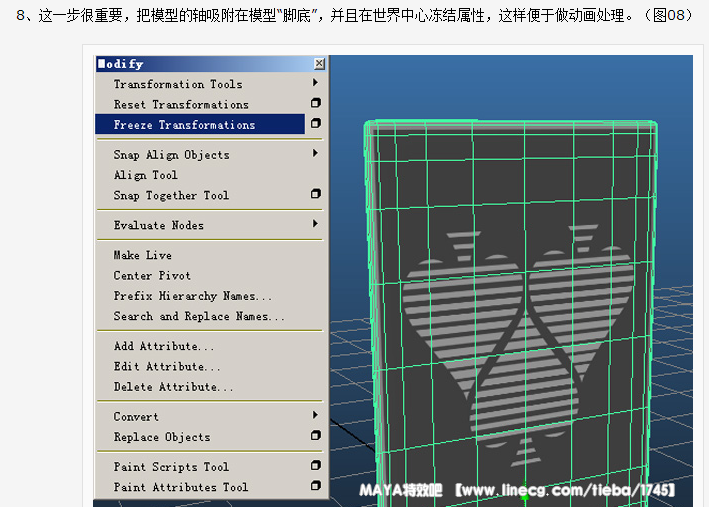This screenshot has height=507, width=709.
Task: Open option box for Reset Transformations
Action: [x=316, y=104]
